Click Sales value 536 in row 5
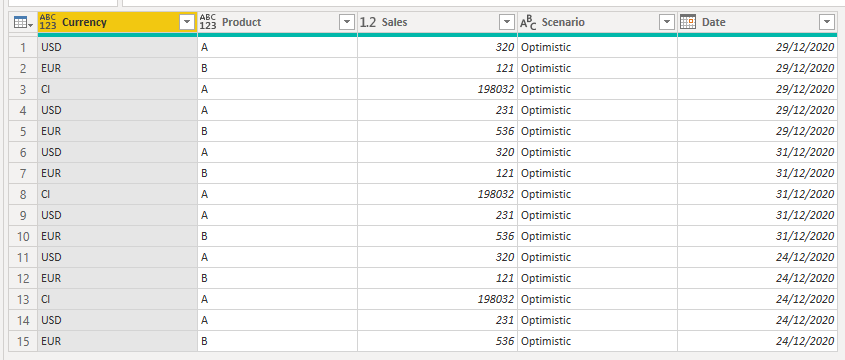The height and width of the screenshot is (360, 845). pos(438,131)
